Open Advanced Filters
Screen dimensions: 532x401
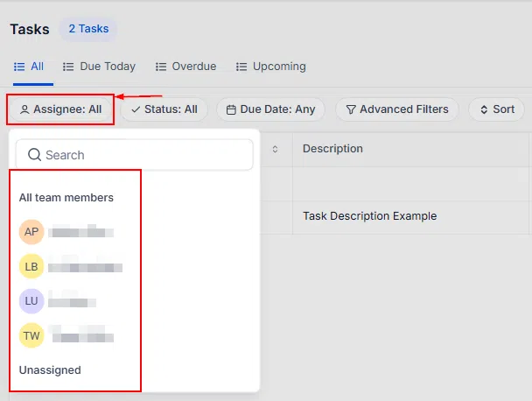point(397,109)
